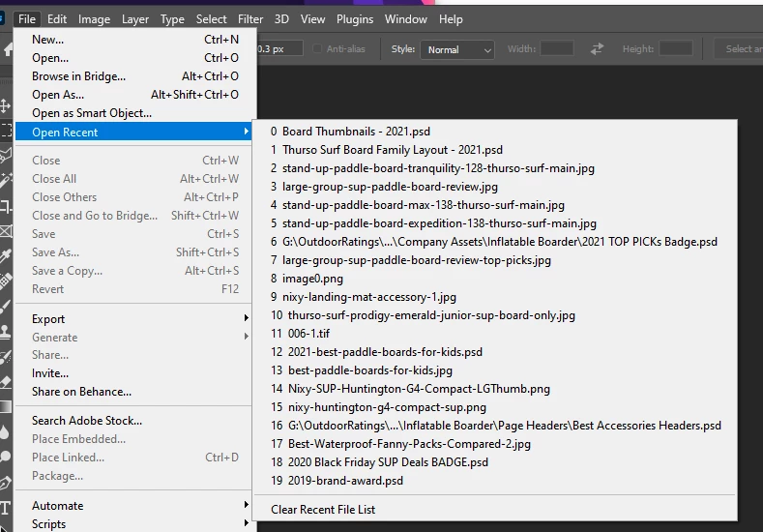Open recent 2021-best-paddle-boards-for-kids.psd
Screen dimensions: 763x532
tap(494, 352)
